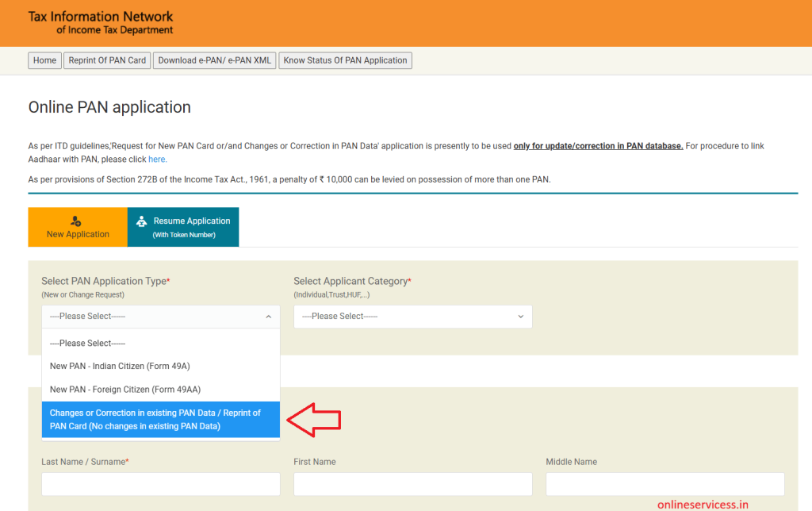812x511 pixels.
Task: Click the Tax Information Network logo
Action: tap(101, 23)
